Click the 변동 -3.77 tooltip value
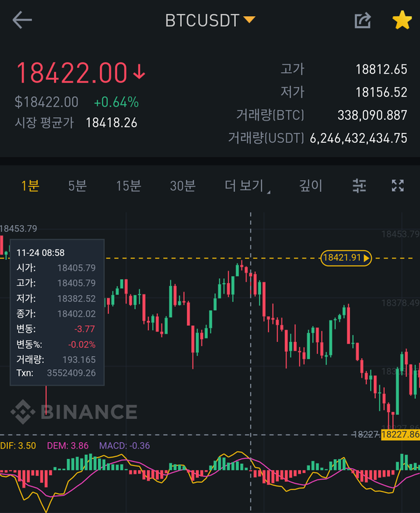The width and height of the screenshot is (420, 513). 85,329
